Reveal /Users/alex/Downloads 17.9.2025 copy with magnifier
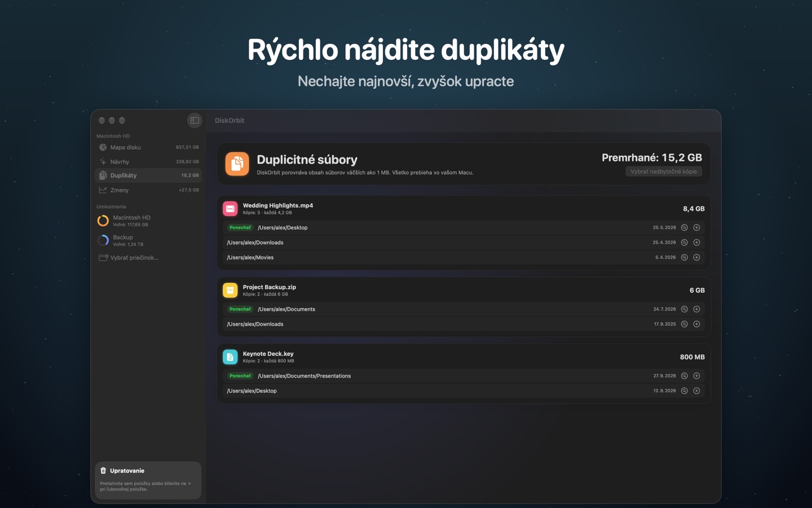 point(684,324)
